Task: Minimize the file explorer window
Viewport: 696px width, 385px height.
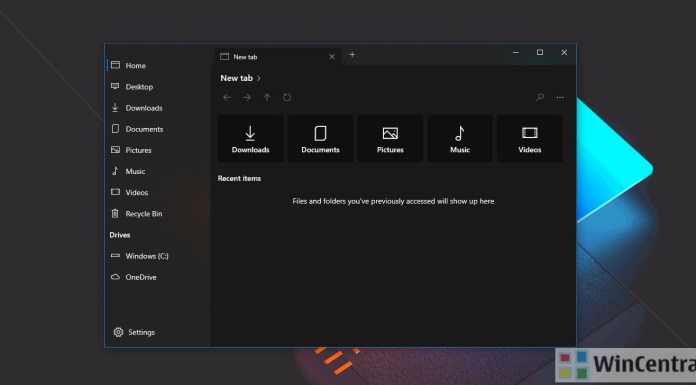Action: (516, 52)
